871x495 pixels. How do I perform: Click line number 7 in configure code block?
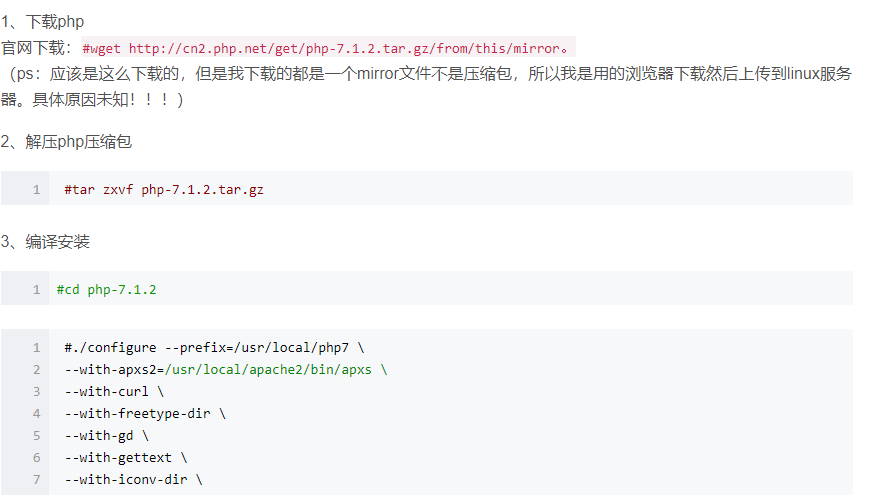click(x=37, y=479)
